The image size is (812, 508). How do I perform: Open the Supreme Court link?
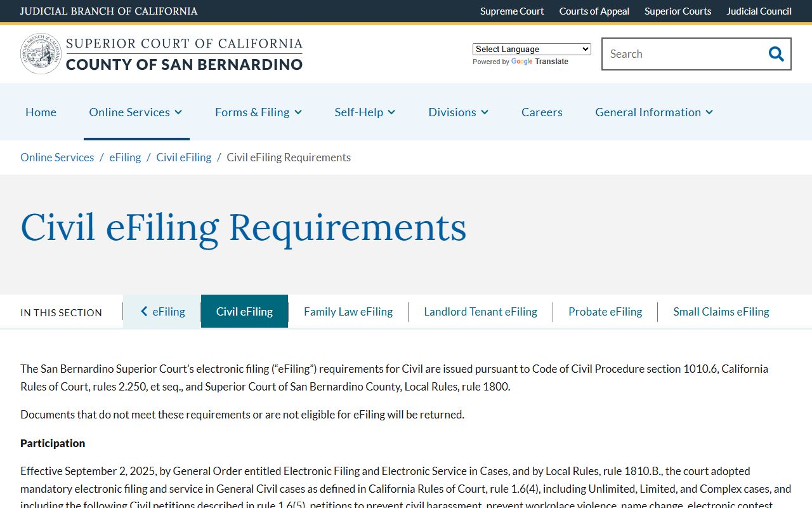click(x=512, y=11)
